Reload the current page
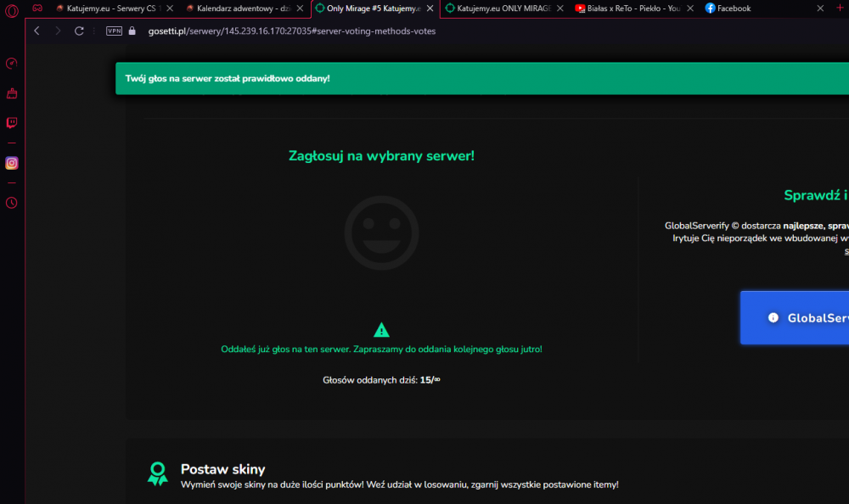The height and width of the screenshot is (504, 849). (79, 31)
